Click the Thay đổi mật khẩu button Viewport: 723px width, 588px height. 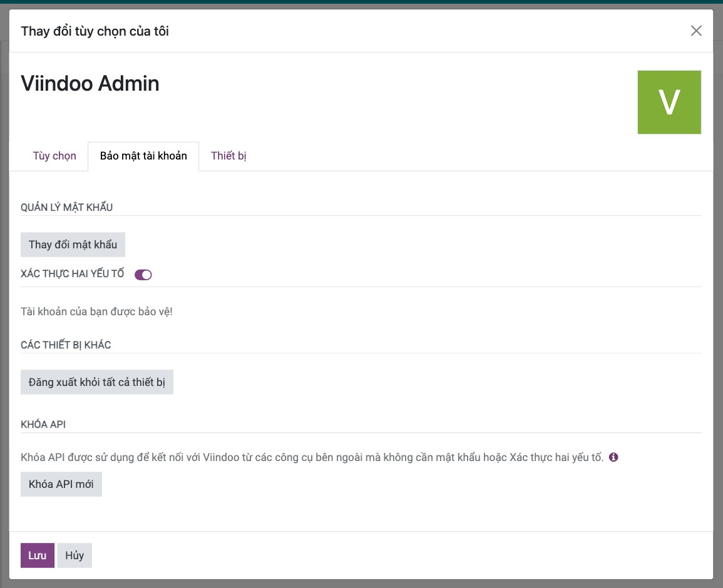(x=73, y=245)
